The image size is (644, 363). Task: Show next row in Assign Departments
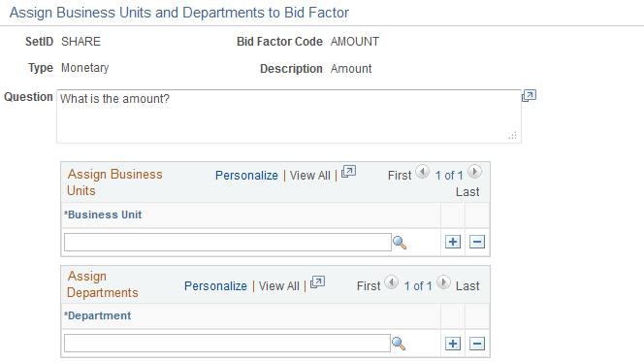pyautogui.click(x=443, y=282)
